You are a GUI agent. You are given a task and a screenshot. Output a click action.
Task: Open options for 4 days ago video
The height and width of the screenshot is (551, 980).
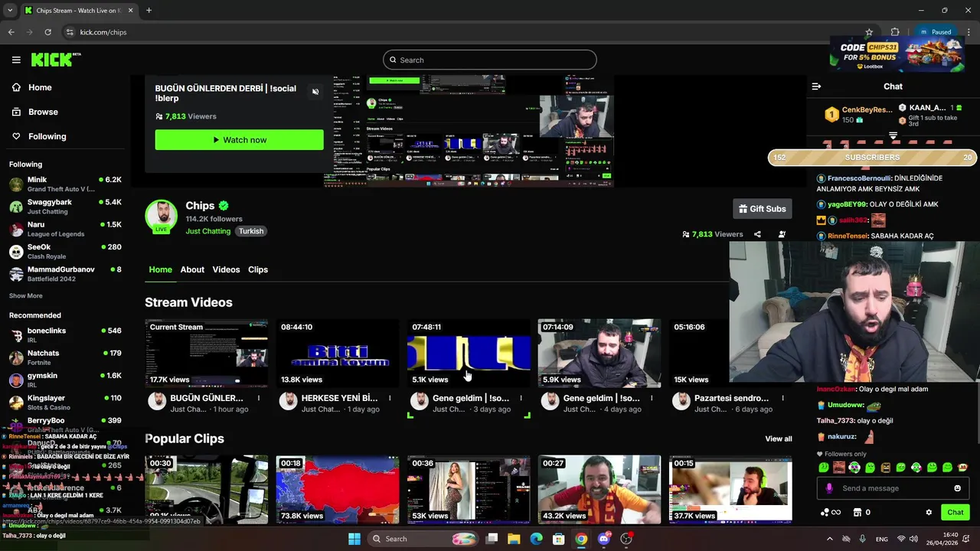652,398
